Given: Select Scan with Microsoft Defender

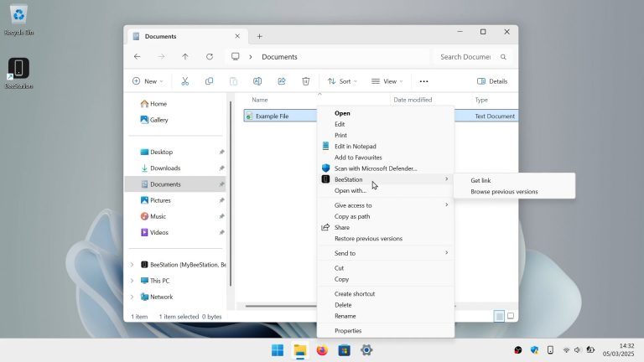Looking at the screenshot, I should 386,168.
